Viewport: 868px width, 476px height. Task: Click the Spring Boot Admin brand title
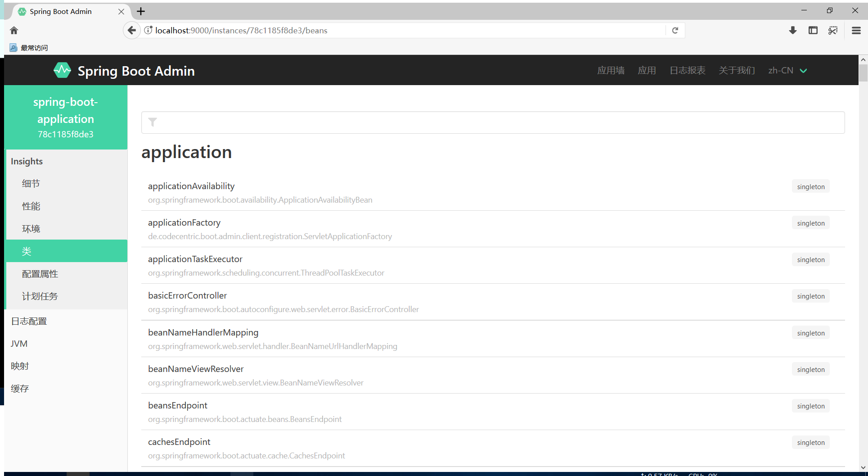(x=136, y=71)
